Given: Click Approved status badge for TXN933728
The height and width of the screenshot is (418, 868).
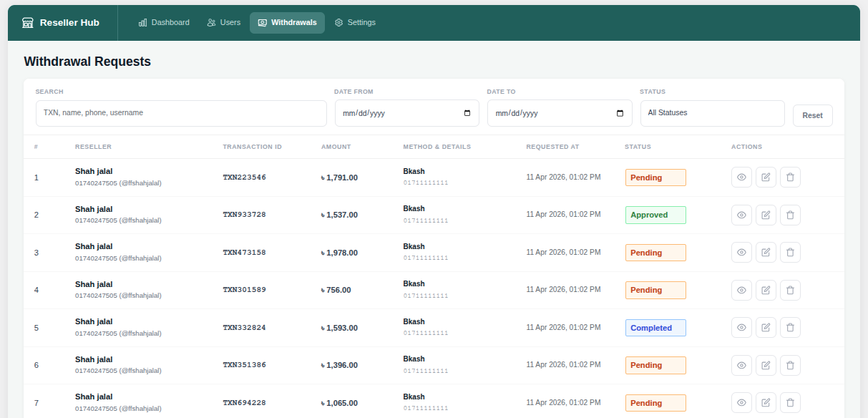Looking at the screenshot, I should pos(655,215).
